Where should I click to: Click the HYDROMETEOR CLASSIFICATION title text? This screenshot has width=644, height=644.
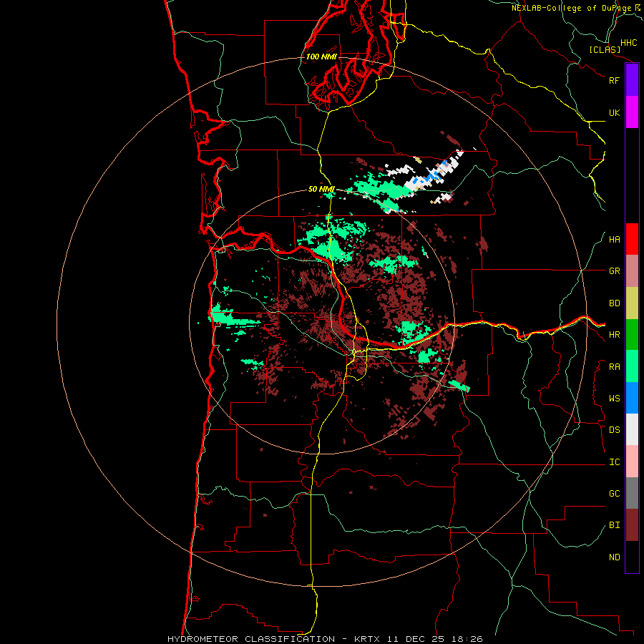pyautogui.click(x=251, y=639)
